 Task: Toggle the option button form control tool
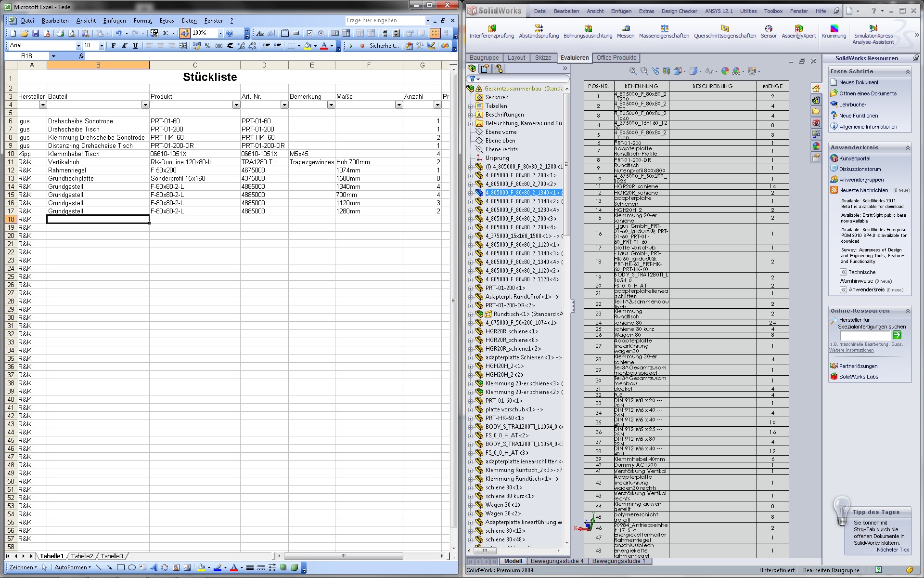[321, 33]
